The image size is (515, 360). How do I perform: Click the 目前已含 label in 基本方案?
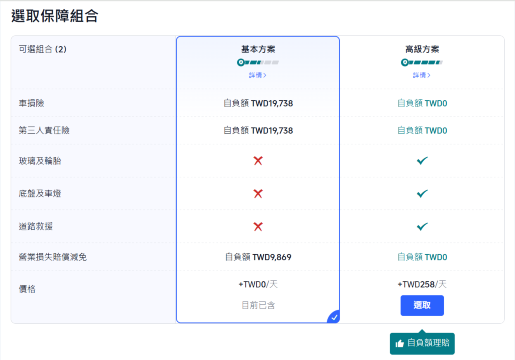(258, 305)
